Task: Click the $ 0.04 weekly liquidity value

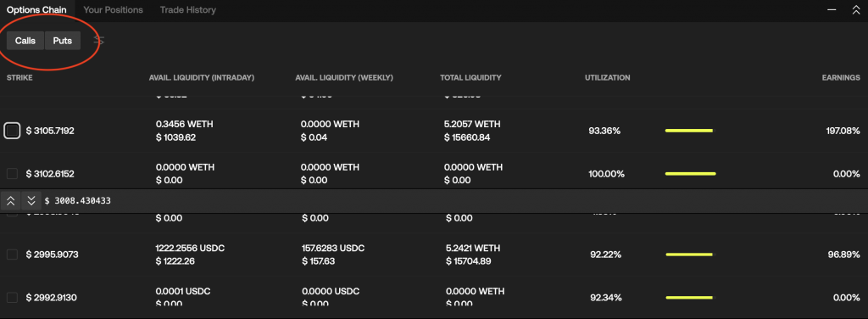Action: [314, 137]
